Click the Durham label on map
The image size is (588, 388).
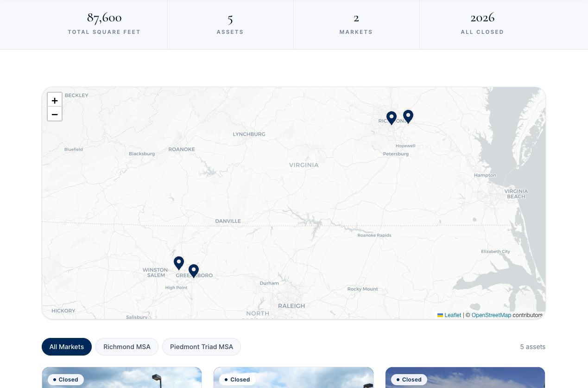click(x=269, y=283)
